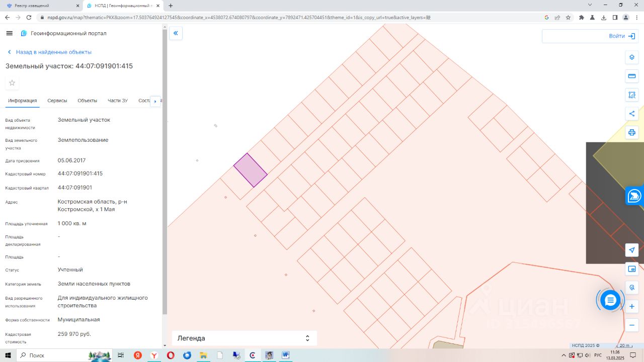Open the Chrome three-dot menu
The height and width of the screenshot is (362, 644).
637,17
